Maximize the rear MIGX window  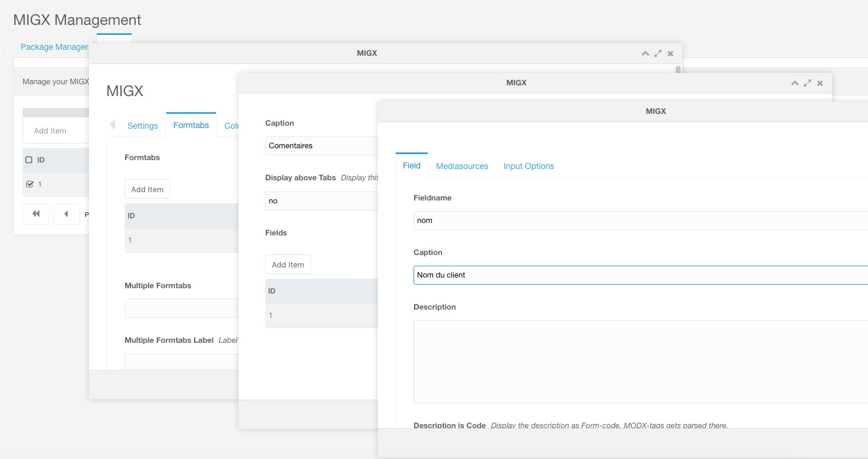[x=658, y=53]
